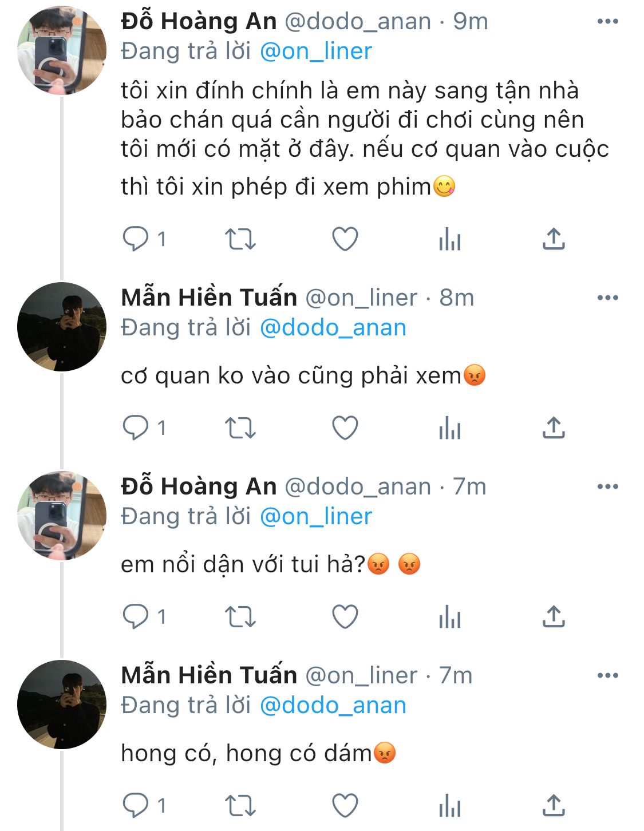Open Đỗ Hoàng An's profile picture on first tweet
The height and width of the screenshot is (831, 644).
point(62,50)
